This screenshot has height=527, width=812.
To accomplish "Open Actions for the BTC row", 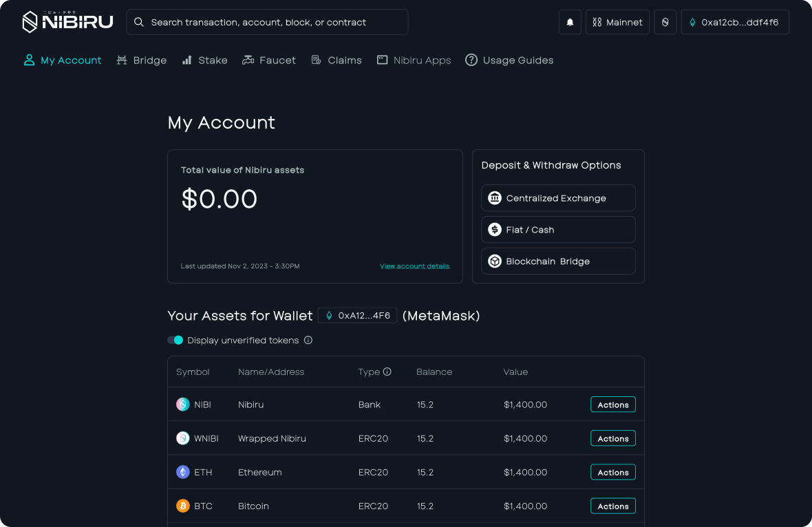I will [x=613, y=506].
